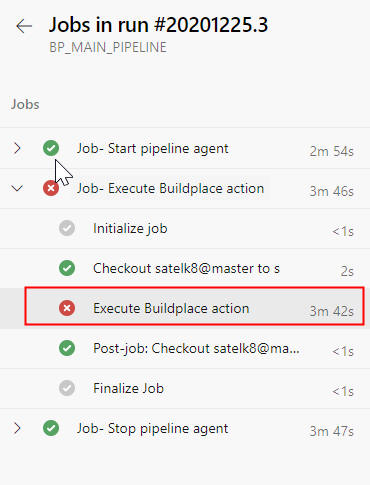Click red error icon of Execute Buildplace action step
This screenshot has height=485, width=370.
(67, 308)
